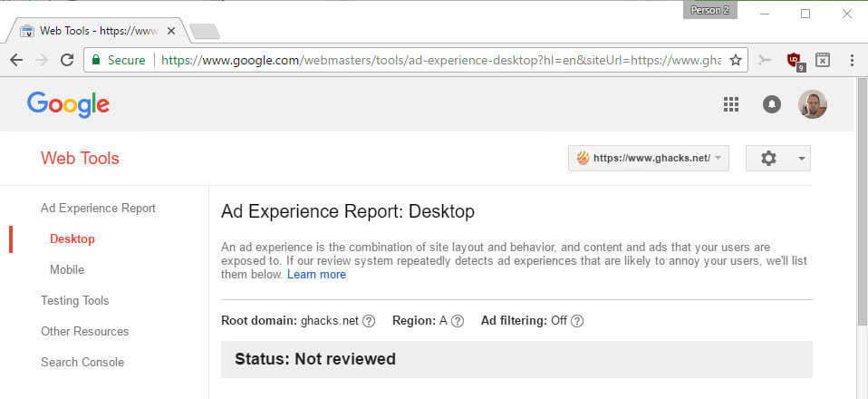The width and height of the screenshot is (868, 399).
Task: Open the Google apps grid
Action: (x=731, y=104)
